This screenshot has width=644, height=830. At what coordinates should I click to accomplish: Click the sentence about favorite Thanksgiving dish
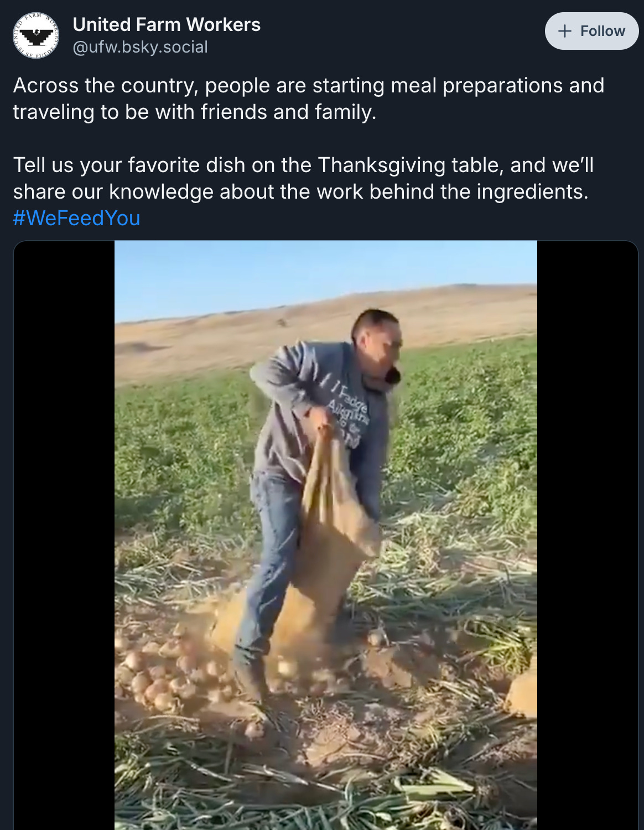(303, 178)
